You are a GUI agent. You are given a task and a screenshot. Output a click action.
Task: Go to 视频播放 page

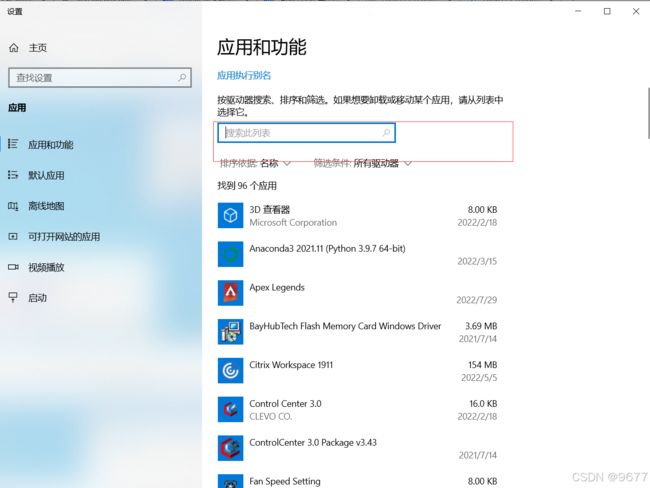point(101,267)
